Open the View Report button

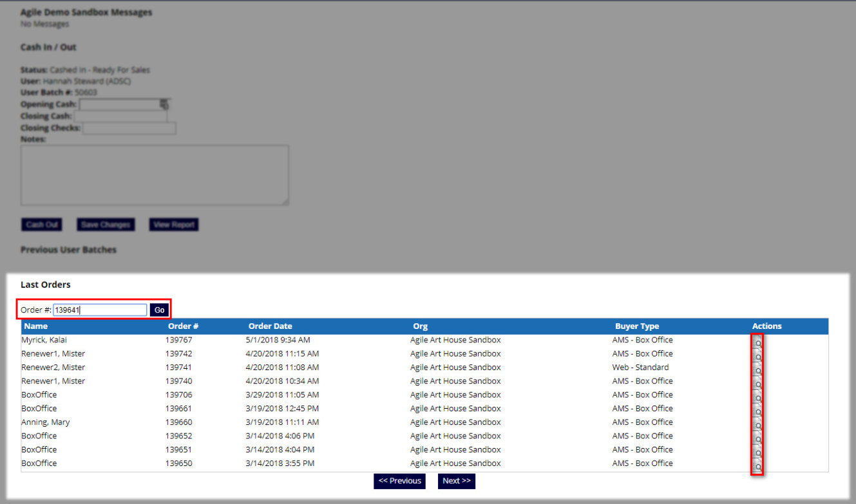(174, 225)
